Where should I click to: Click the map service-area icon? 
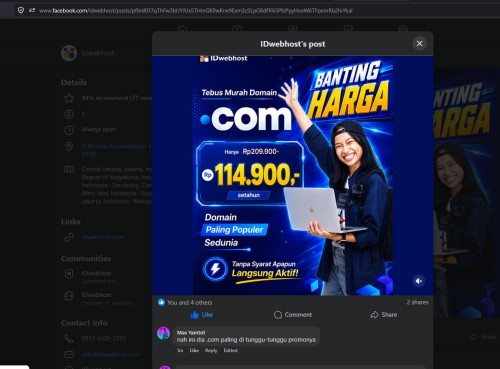click(x=69, y=169)
